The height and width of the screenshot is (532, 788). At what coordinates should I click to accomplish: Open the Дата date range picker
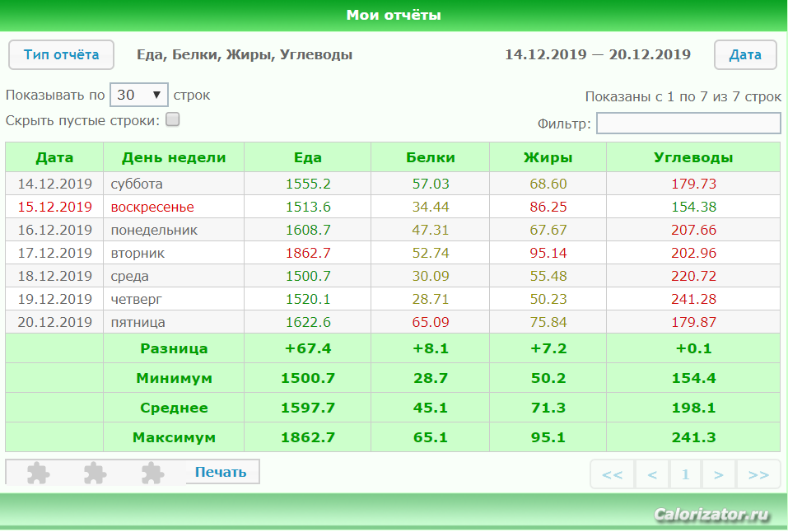point(745,55)
